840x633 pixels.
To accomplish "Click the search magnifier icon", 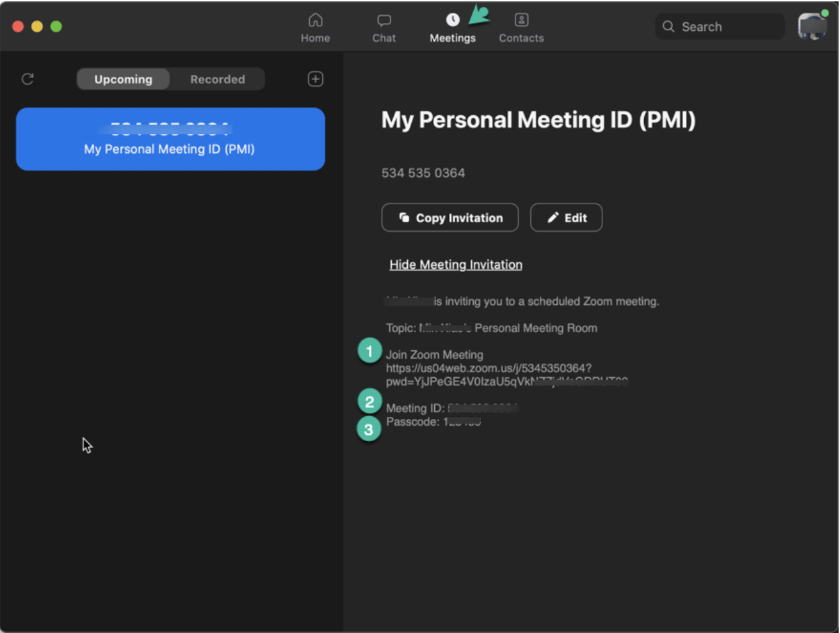I will 668,26.
